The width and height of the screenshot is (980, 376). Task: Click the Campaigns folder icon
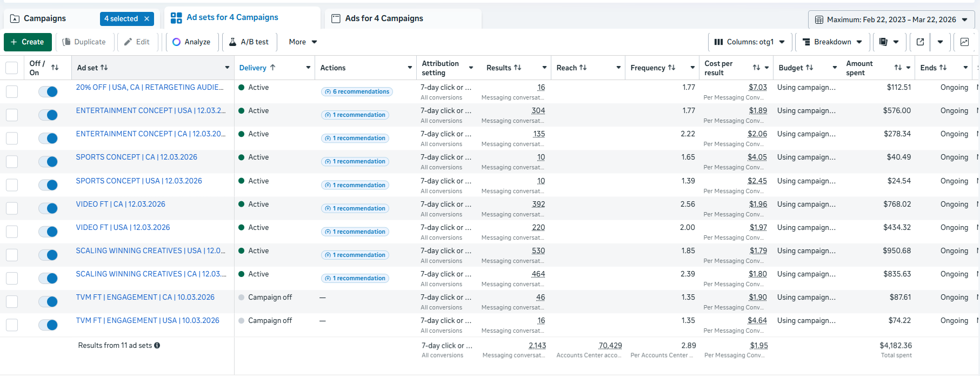tap(15, 19)
